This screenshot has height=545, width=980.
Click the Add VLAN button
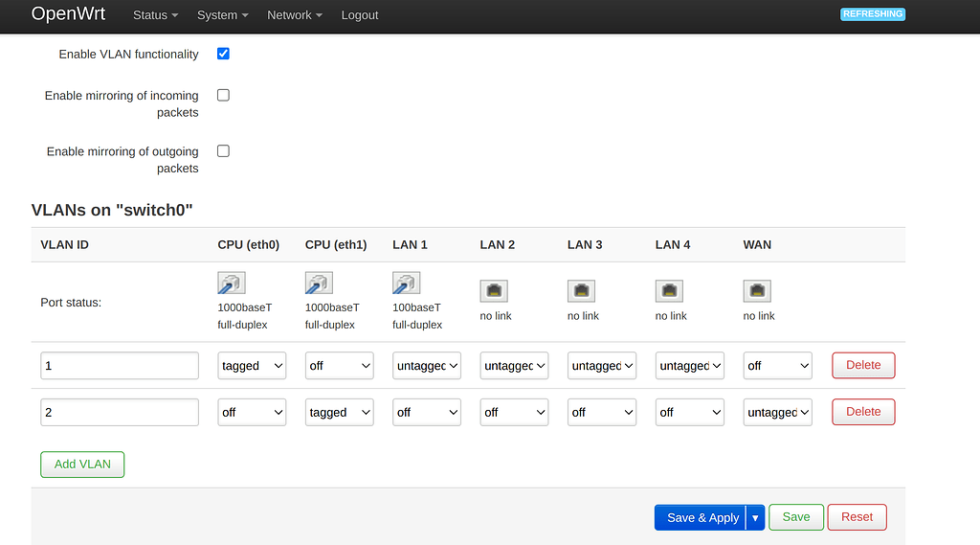point(82,465)
